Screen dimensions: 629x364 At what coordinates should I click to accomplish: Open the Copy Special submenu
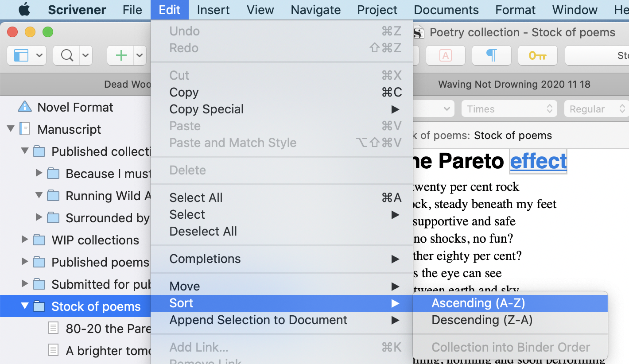point(282,109)
